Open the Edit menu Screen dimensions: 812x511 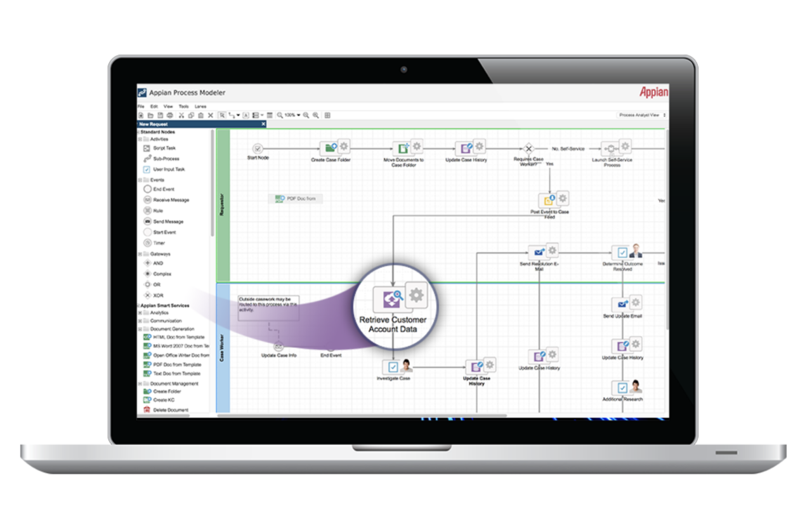point(154,106)
